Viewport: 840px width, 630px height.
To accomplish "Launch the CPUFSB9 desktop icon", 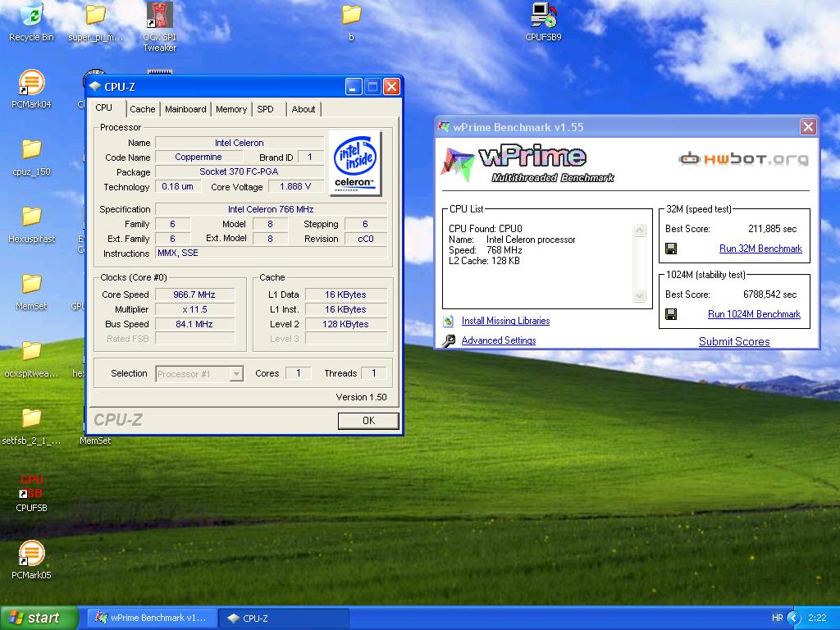I will [543, 21].
